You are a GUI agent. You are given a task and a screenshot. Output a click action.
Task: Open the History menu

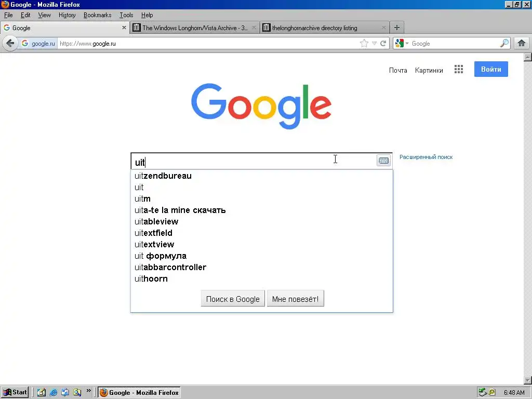(67, 15)
